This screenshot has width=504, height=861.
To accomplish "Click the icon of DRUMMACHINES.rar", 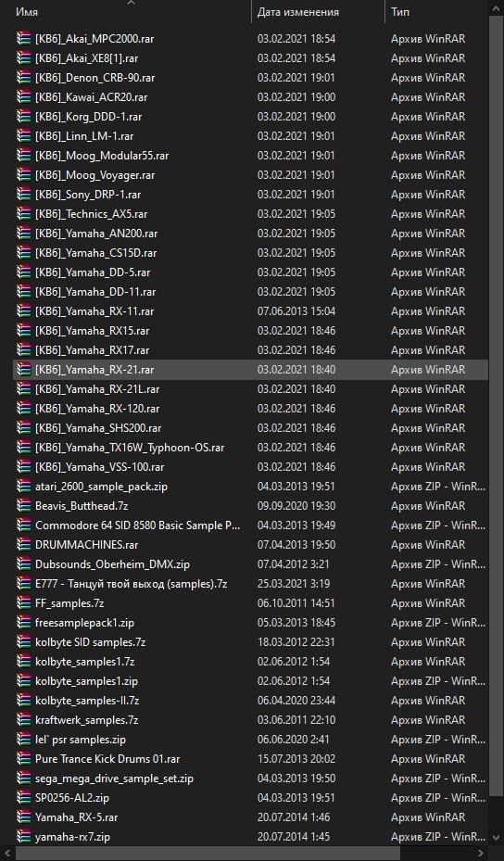I will pyautogui.click(x=23, y=545).
